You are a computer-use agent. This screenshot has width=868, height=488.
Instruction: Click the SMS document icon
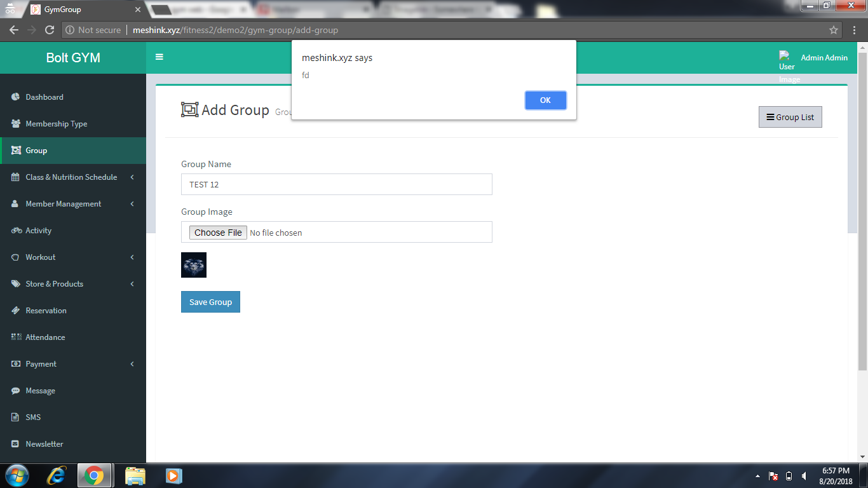pos(15,417)
